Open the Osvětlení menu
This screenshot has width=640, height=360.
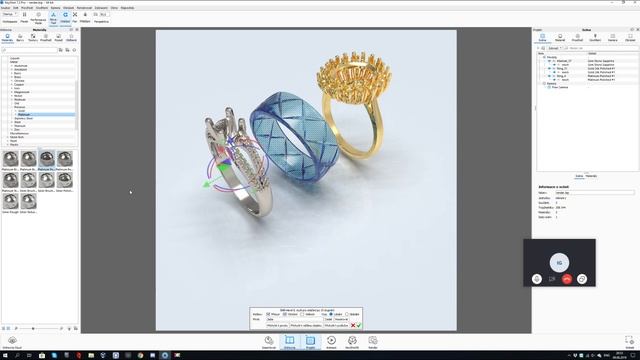tap(42, 8)
